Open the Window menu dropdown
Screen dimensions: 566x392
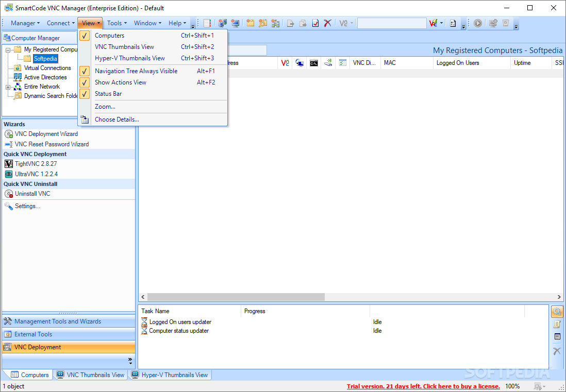tap(147, 23)
